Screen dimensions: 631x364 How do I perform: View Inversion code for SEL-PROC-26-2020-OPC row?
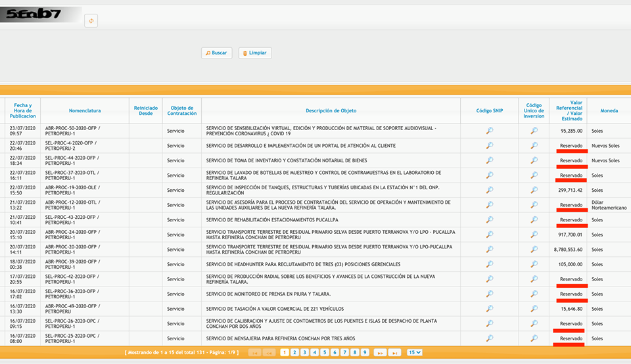click(534, 323)
